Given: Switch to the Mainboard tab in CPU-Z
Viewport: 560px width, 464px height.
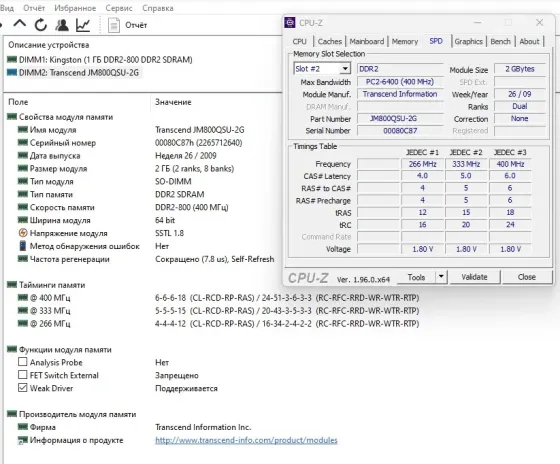Looking at the screenshot, I should click(x=367, y=41).
